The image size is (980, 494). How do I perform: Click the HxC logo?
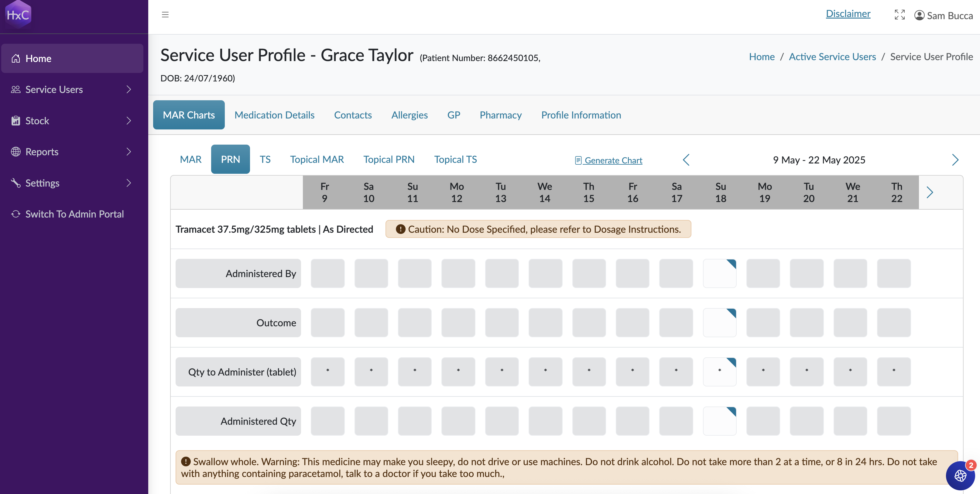pos(18,15)
